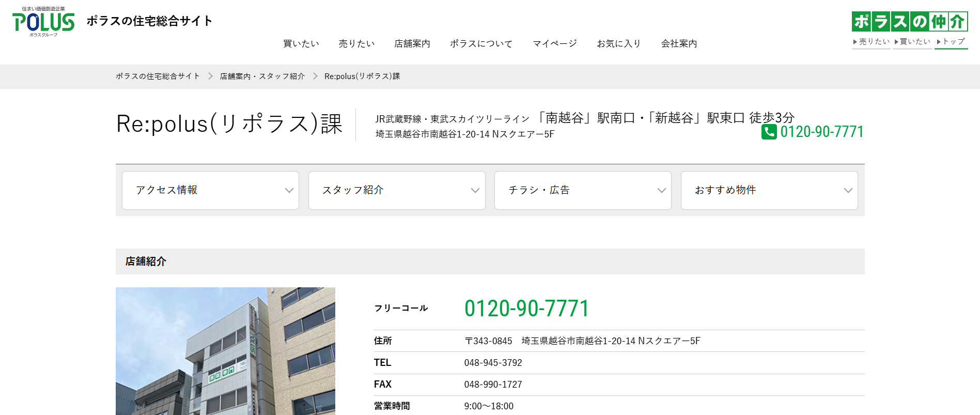
Task: Click the header phone number 0120-90-7771
Action: 822,132
